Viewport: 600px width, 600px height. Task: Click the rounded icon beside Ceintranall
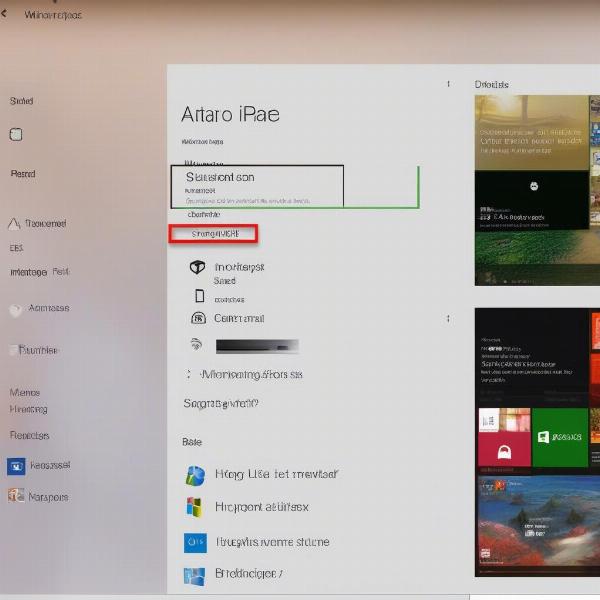[x=198, y=318]
